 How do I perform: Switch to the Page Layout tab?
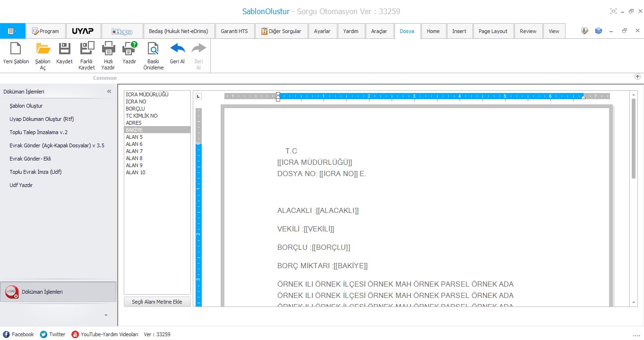point(493,31)
